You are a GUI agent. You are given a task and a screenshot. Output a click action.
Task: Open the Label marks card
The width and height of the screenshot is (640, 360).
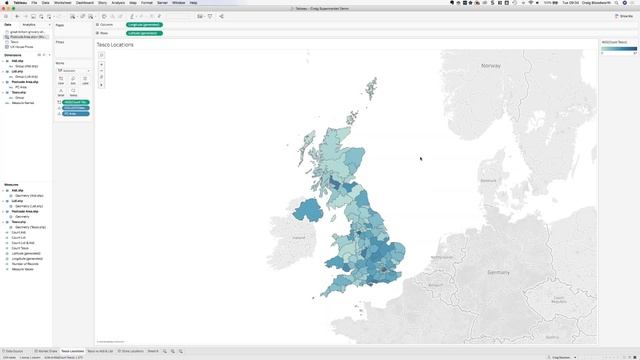(85, 80)
